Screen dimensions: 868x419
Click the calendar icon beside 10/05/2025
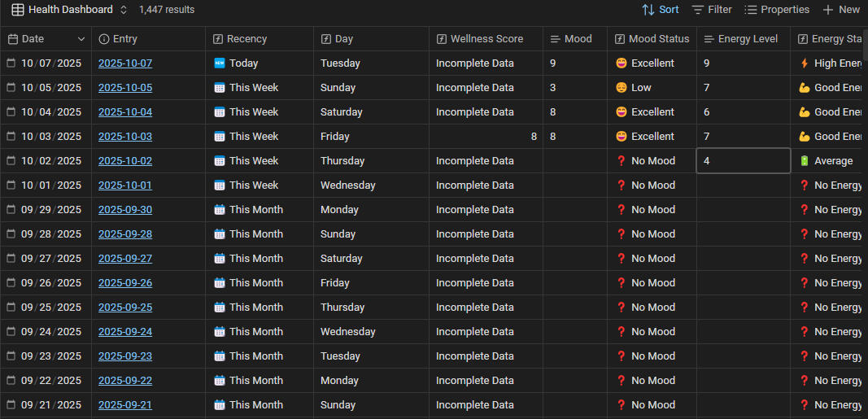coord(11,88)
